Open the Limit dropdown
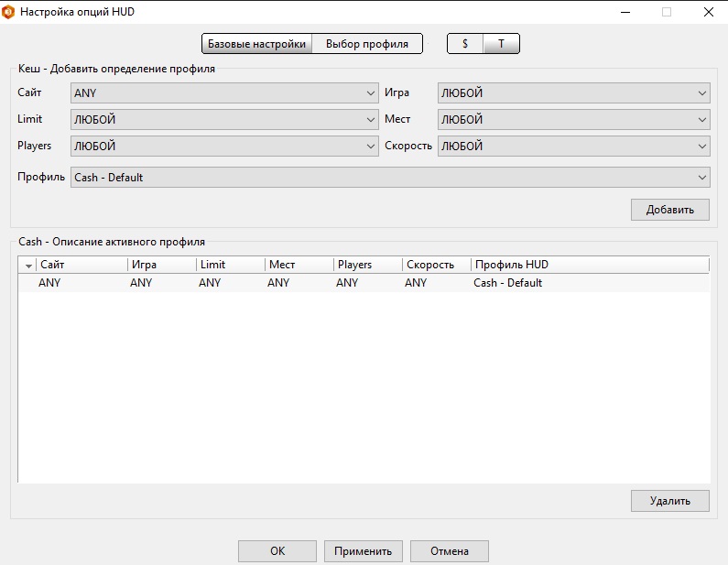728x565 pixels. [x=224, y=120]
